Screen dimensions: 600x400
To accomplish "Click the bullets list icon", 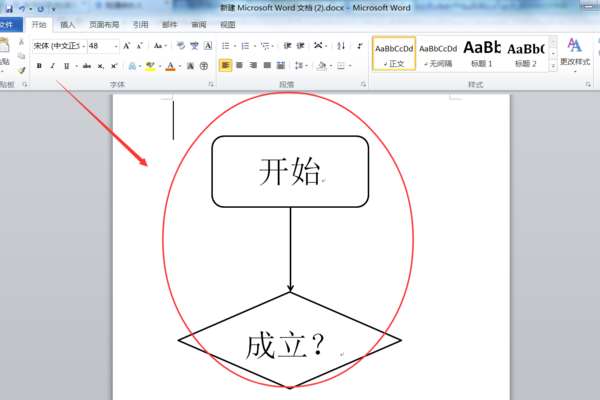I will (x=225, y=46).
